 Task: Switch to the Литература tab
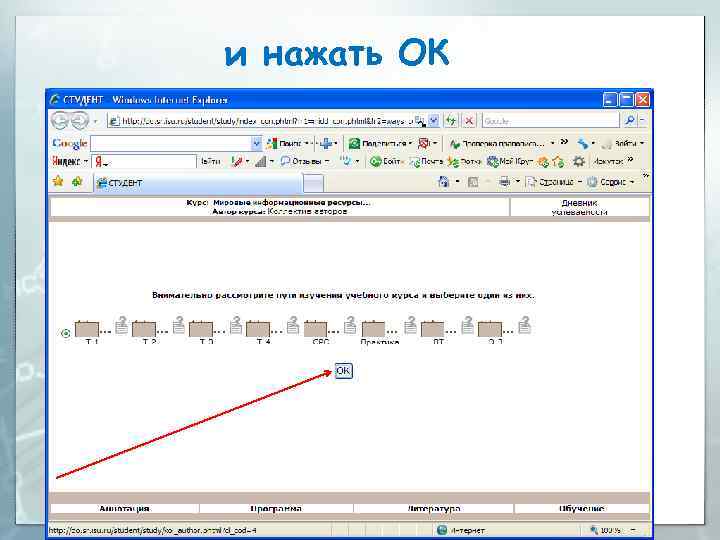coord(433,508)
